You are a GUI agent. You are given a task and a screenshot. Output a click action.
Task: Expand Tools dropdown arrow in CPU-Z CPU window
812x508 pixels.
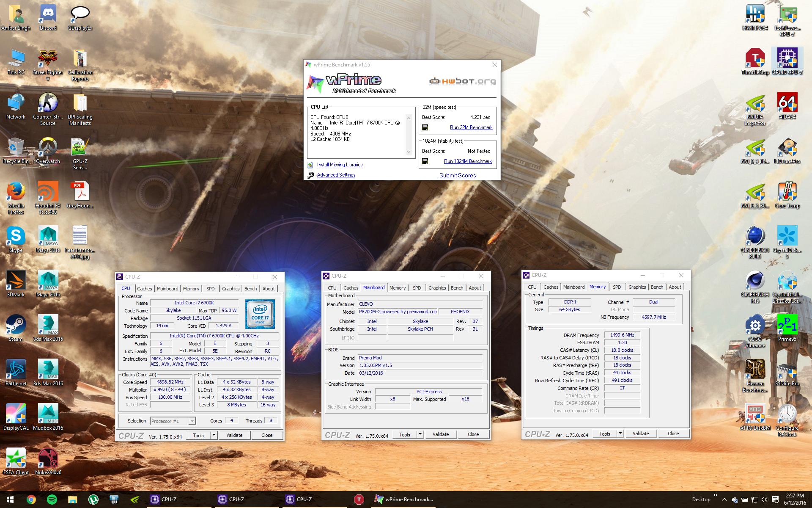(214, 435)
